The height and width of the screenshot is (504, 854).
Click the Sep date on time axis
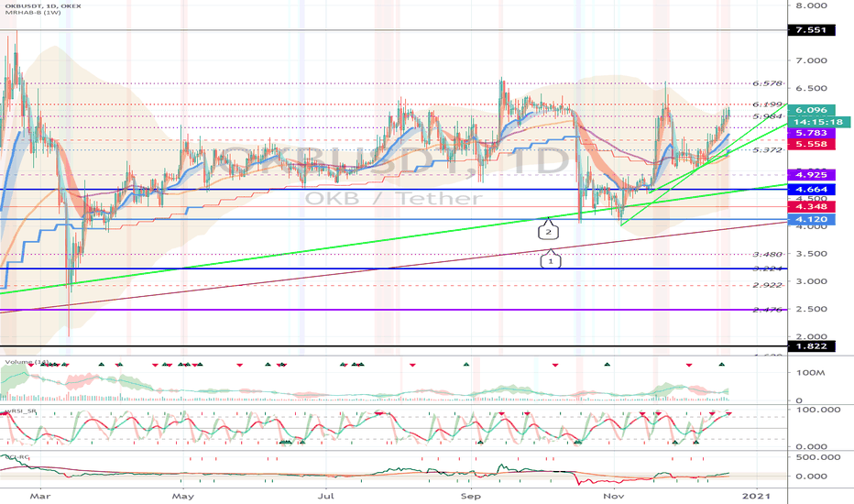click(471, 496)
